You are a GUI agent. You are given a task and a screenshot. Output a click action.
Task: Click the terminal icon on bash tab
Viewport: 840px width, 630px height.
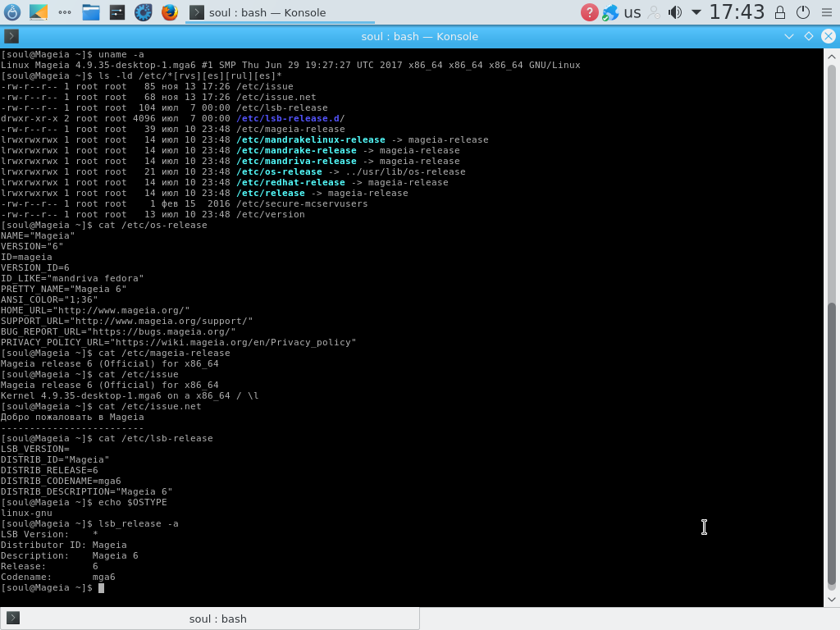[13, 619]
